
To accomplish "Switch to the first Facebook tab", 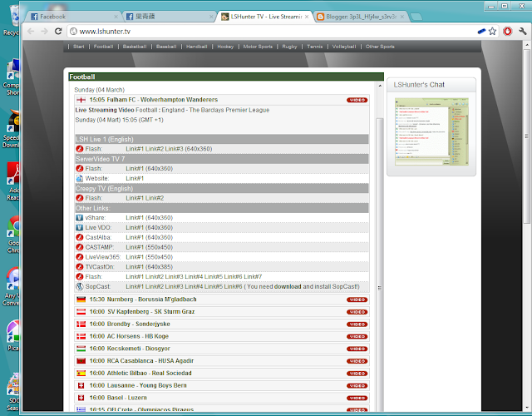I will coord(72,17).
